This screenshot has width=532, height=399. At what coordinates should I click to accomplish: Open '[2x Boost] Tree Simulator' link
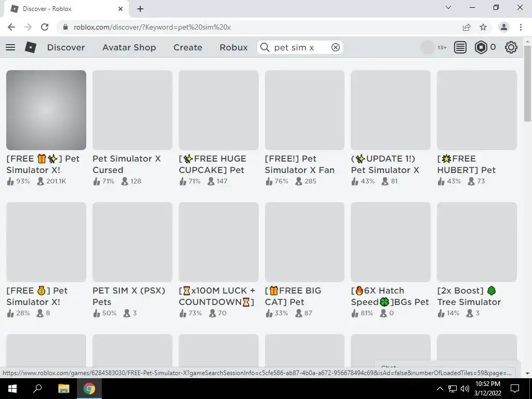coord(469,296)
